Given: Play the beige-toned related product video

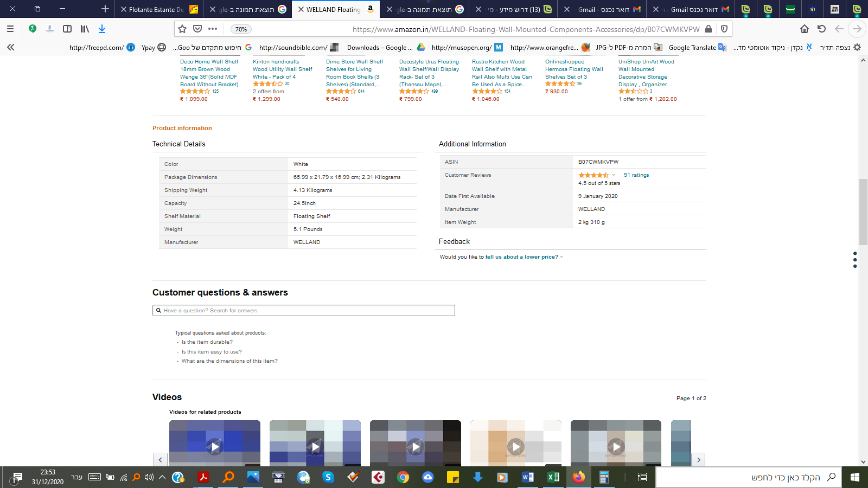Looking at the screenshot, I should tap(515, 447).
